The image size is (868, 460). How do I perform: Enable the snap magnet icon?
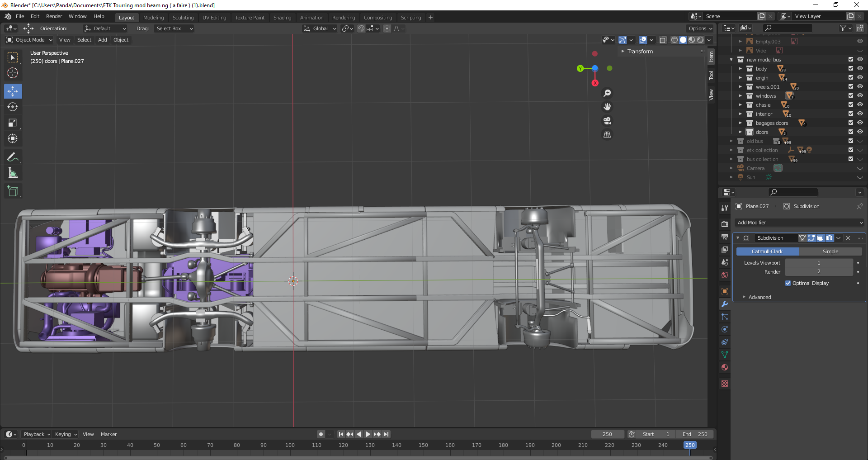[x=361, y=28]
